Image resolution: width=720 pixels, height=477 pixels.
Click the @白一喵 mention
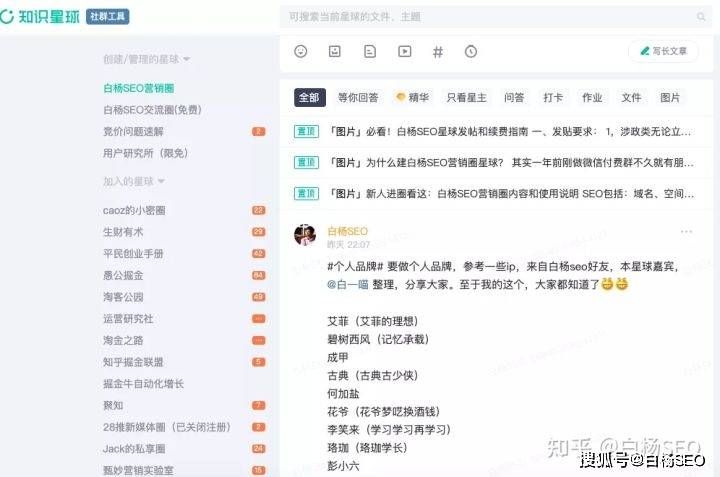pyautogui.click(x=348, y=285)
